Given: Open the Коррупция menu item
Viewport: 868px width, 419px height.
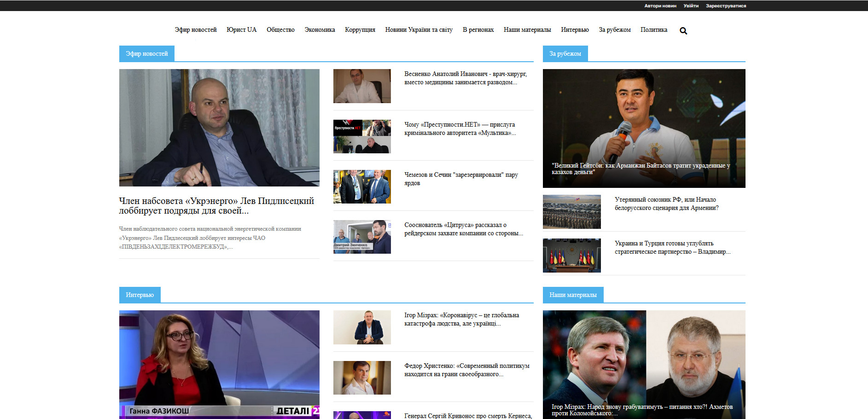Looking at the screenshot, I should [x=360, y=30].
